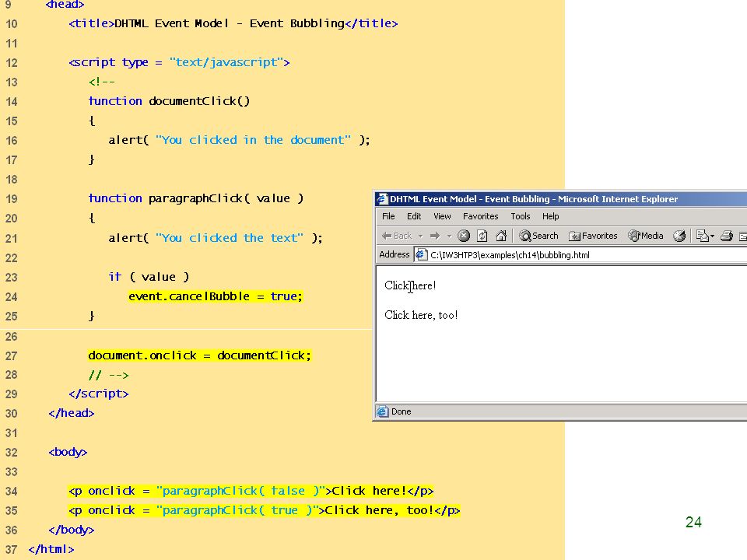Click the "Click here, too!" paragraph
Screen dimensions: 747x560
pos(421,315)
